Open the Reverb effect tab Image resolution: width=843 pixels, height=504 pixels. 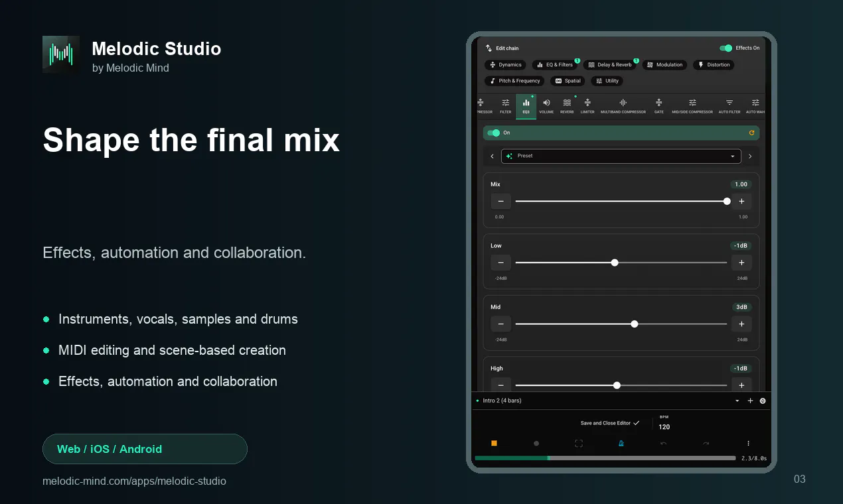(567, 106)
